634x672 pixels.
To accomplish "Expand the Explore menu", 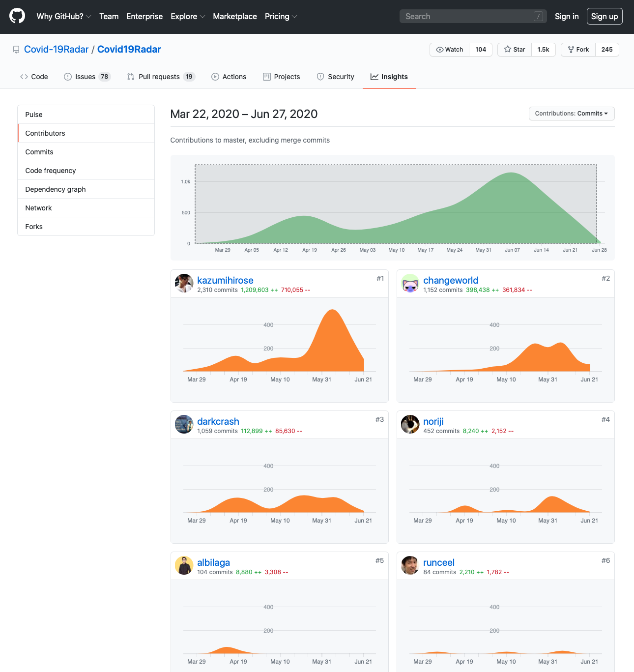I will [x=188, y=16].
